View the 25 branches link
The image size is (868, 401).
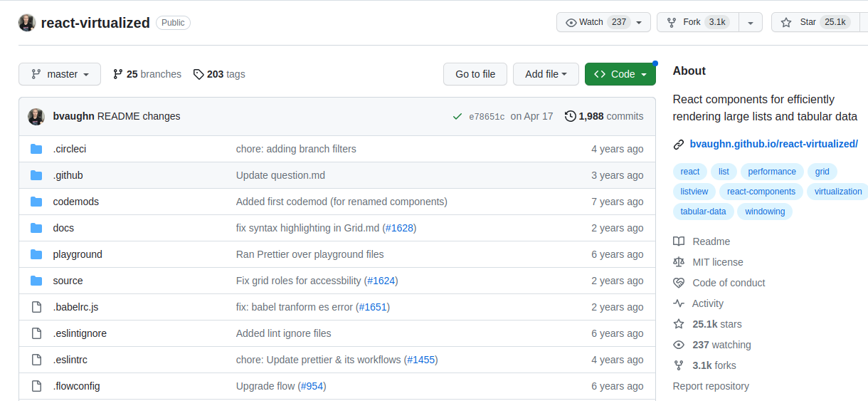click(147, 74)
